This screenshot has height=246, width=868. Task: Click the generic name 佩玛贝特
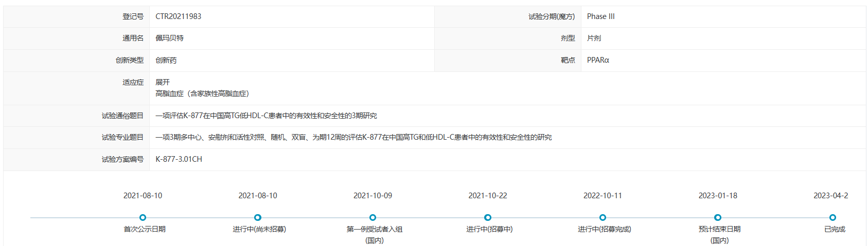[x=170, y=38]
